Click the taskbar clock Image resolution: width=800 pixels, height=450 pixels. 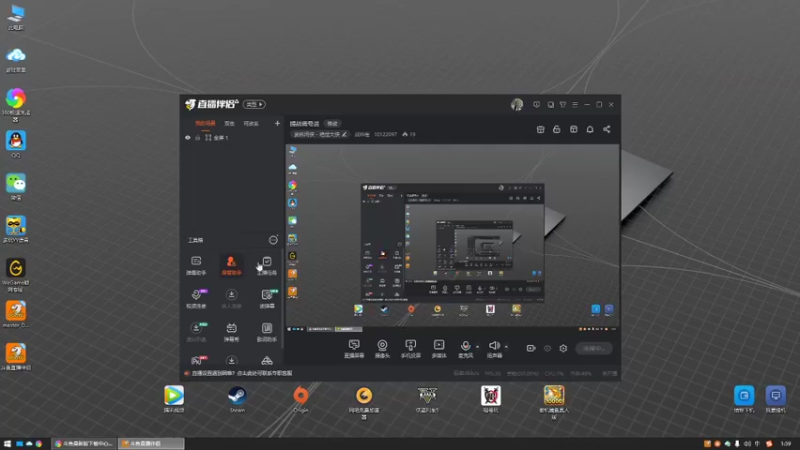click(x=786, y=444)
